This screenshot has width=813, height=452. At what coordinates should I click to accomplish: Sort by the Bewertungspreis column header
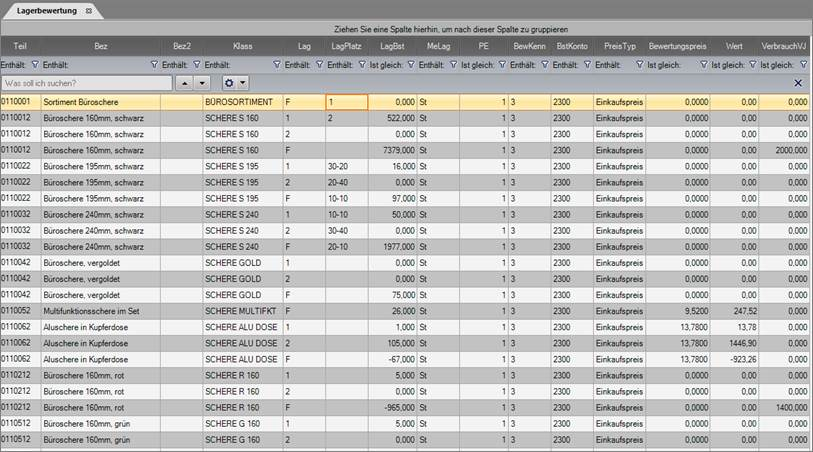pos(677,46)
